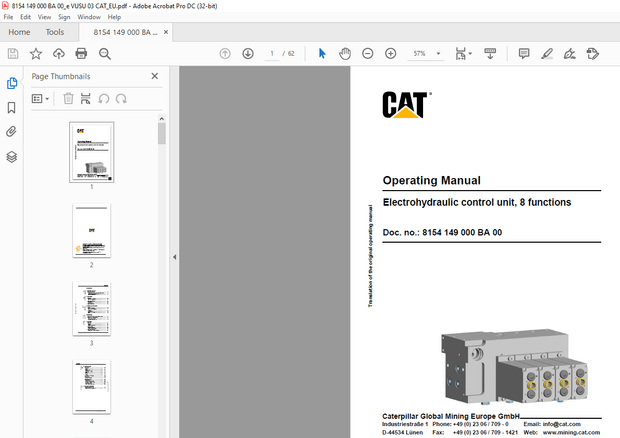
Task: Click the Operating Manual heading text
Action: point(431,180)
